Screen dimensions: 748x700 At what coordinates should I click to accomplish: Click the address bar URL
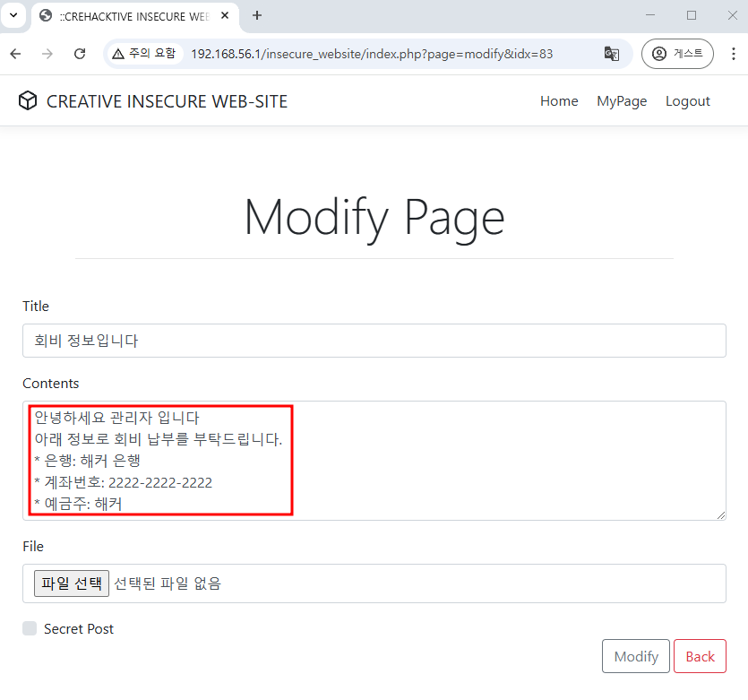point(372,54)
